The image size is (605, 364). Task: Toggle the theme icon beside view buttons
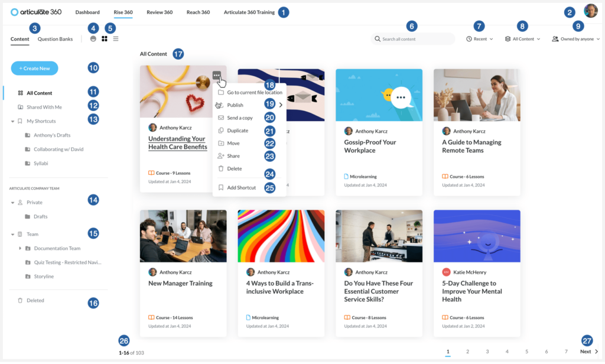[93, 39]
